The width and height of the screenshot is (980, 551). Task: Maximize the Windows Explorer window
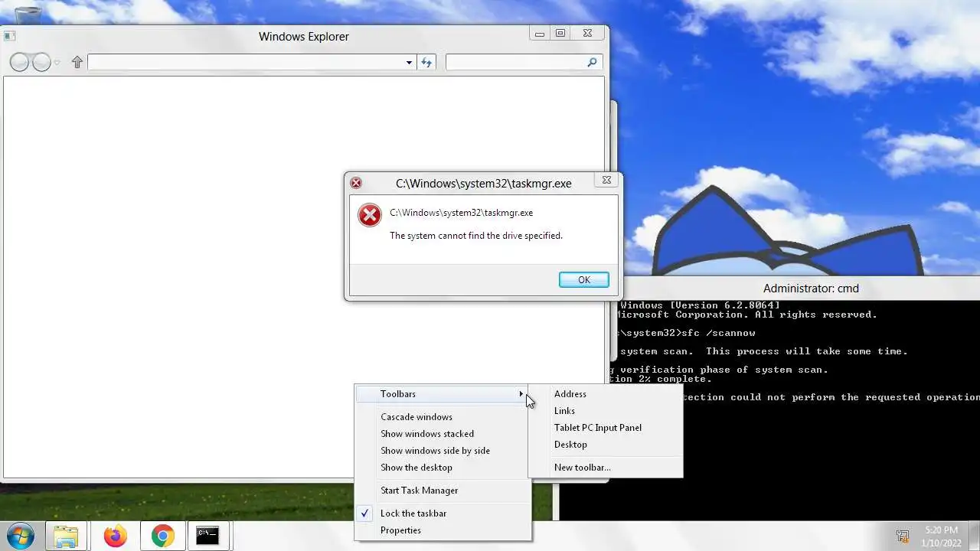click(560, 34)
